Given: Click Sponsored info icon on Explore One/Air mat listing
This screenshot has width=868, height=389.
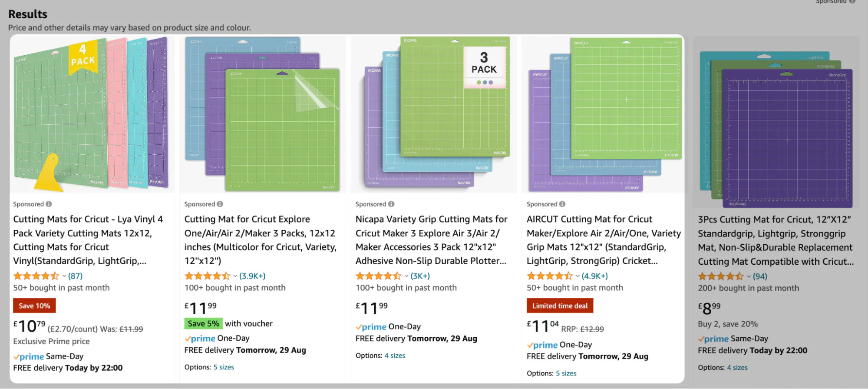Looking at the screenshot, I should 220,204.
